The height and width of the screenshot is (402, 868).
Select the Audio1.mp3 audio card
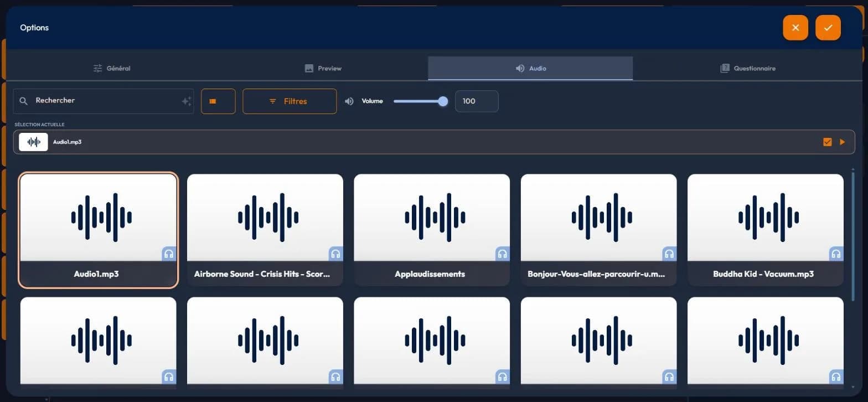[x=99, y=230]
